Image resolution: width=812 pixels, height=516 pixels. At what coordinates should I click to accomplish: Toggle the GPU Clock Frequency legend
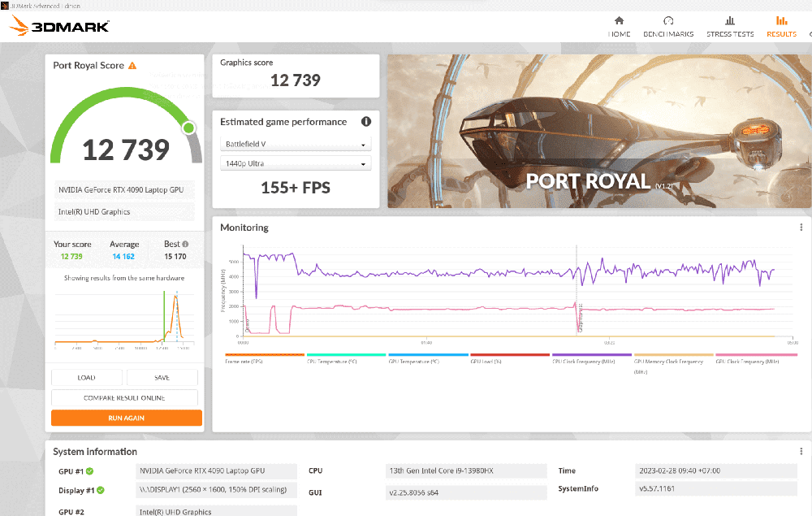[x=756, y=358]
